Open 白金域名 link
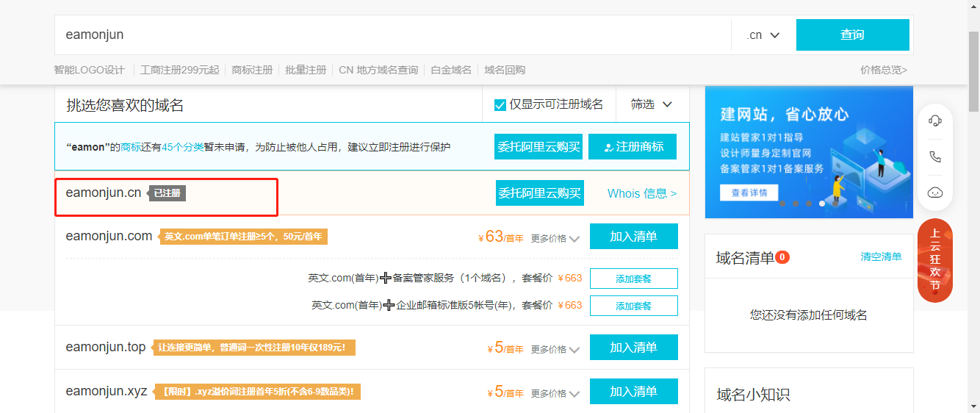This screenshot has height=413, width=980. 451,70
